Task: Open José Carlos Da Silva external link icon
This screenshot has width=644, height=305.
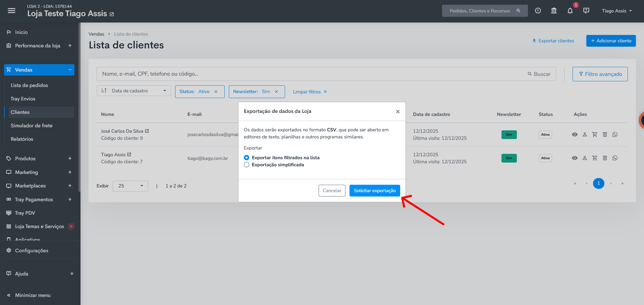Action: (x=147, y=131)
